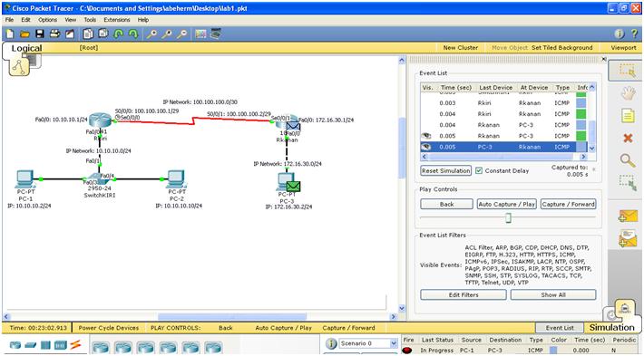Click the scenario information icon
The image size is (644, 356).
331,343
